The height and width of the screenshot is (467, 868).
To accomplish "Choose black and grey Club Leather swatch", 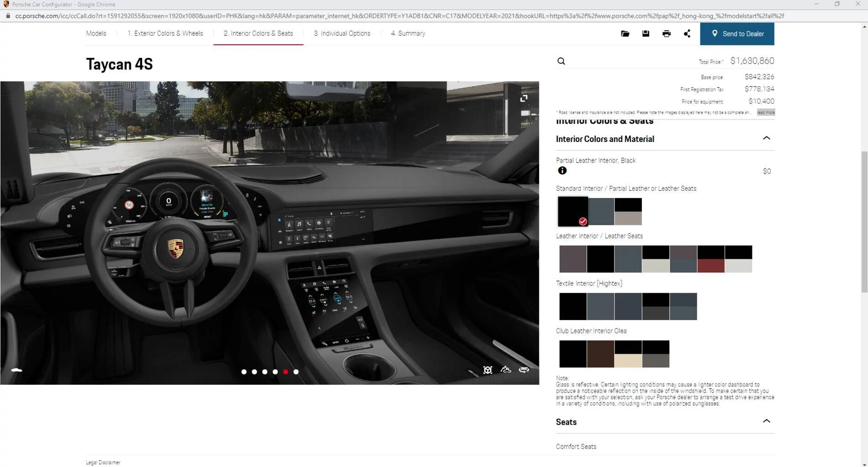I will tap(656, 354).
